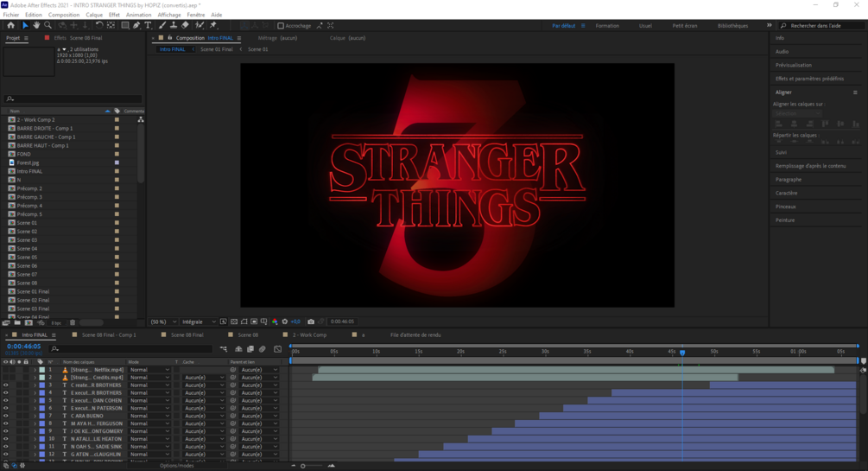The height and width of the screenshot is (471, 868).
Task: Open the 50% magnification dropdown
Action: [x=164, y=321]
